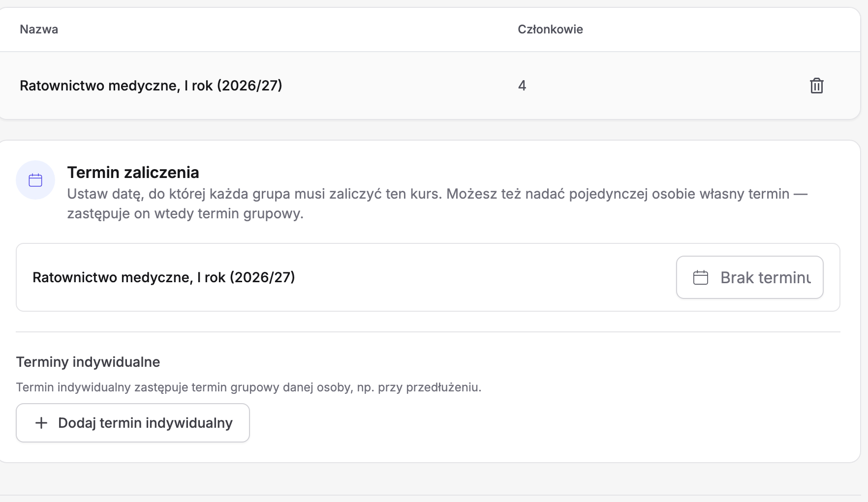Delete the Ratownictwo medyczne group with trash icon
Screen dimensions: 868x502
(816, 86)
